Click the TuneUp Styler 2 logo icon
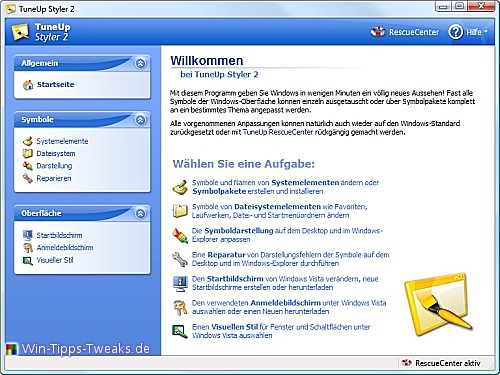Image resolution: width=500 pixels, height=375 pixels. pos(20,32)
